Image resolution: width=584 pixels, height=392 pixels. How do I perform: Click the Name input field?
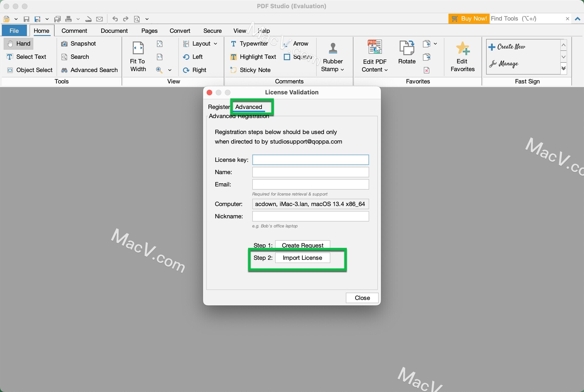coord(311,172)
